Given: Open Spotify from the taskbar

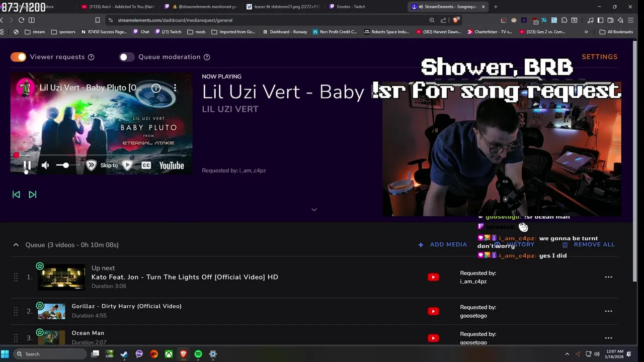Looking at the screenshot, I should coord(198,354).
